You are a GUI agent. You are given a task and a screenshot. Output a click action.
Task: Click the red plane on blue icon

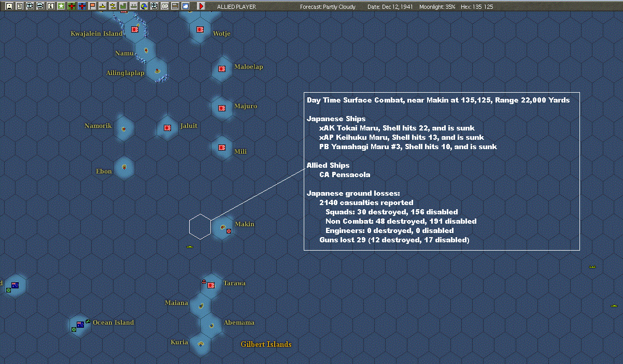[x=82, y=6]
